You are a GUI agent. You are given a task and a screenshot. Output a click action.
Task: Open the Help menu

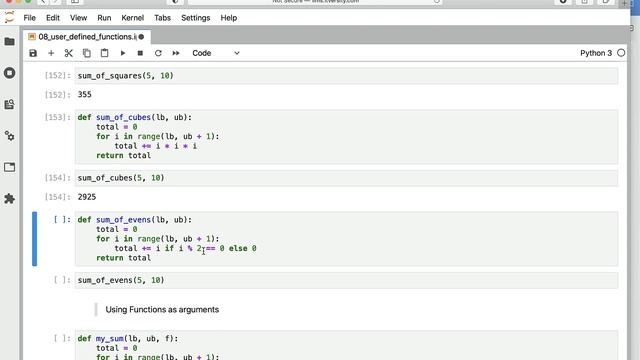[229, 18]
